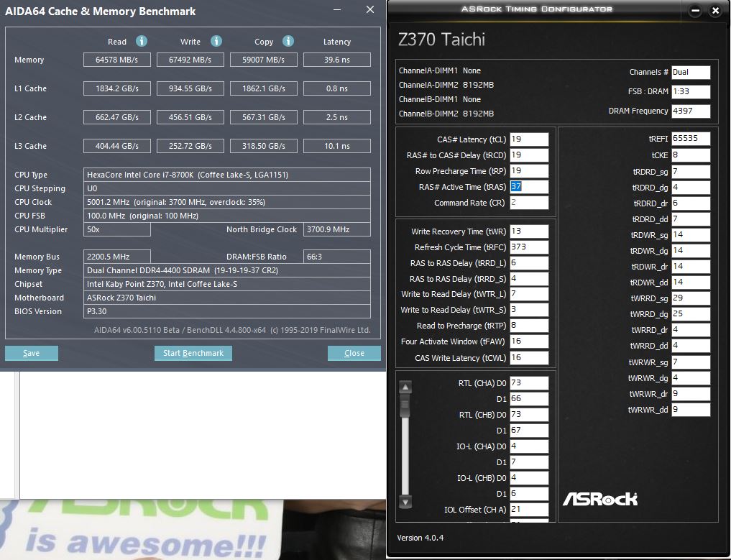Click the RTL (CHA) D0 field
The image size is (731, 560).
(x=529, y=383)
